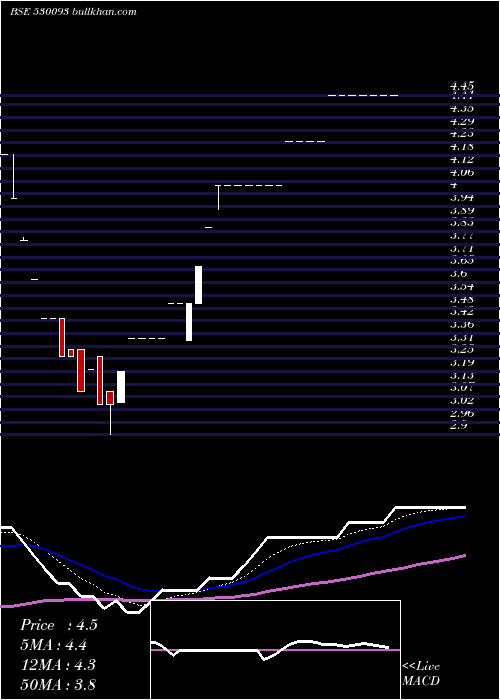
Task: Click the 3.02 price axis label
Action: click(462, 400)
